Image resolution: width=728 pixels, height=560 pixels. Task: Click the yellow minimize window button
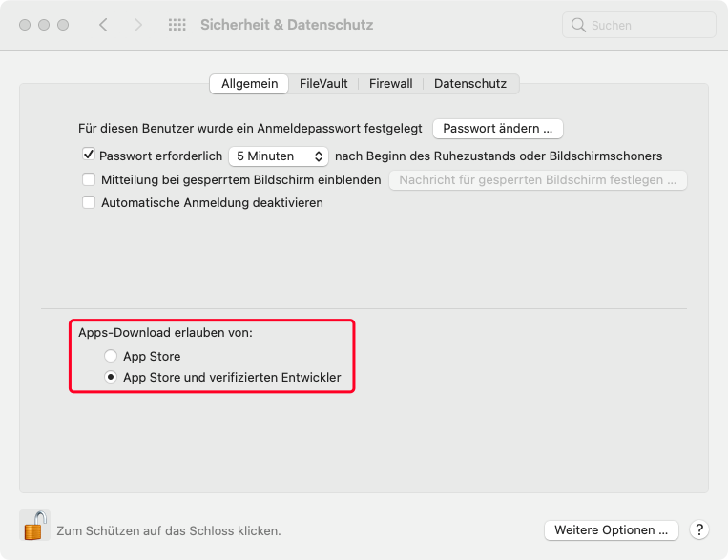tap(44, 25)
